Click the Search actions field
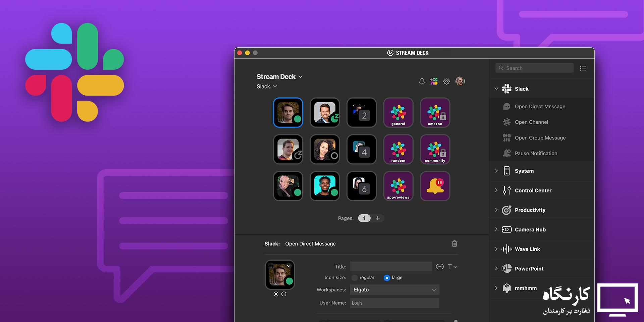This screenshot has width=644, height=322. (x=534, y=68)
